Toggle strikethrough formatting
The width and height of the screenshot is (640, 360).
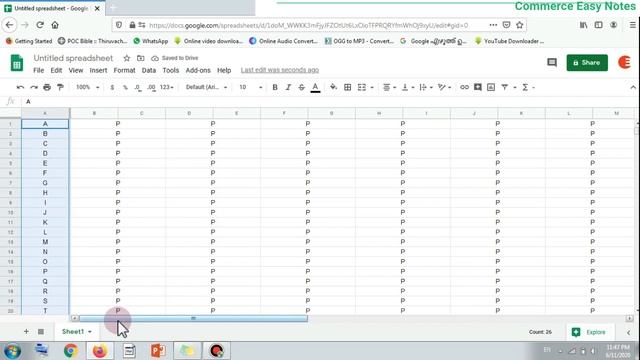301,87
